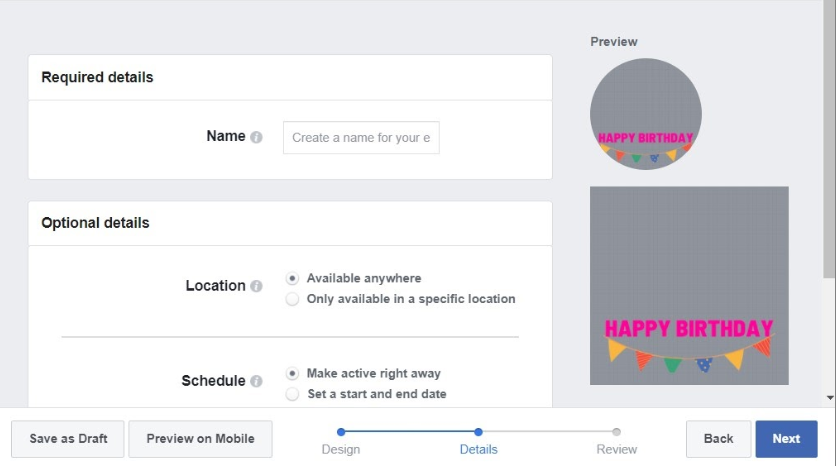Viewport: 840px width, 466px height.
Task: Click the info icon next to Name
Action: point(257,138)
